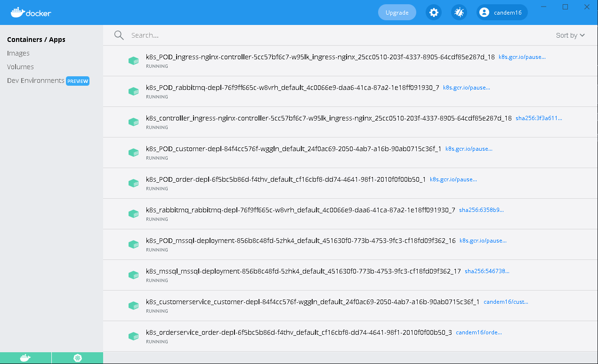Click container icon for k8s_POD_customer-depl
The height and width of the screenshot is (364, 598).
(134, 153)
